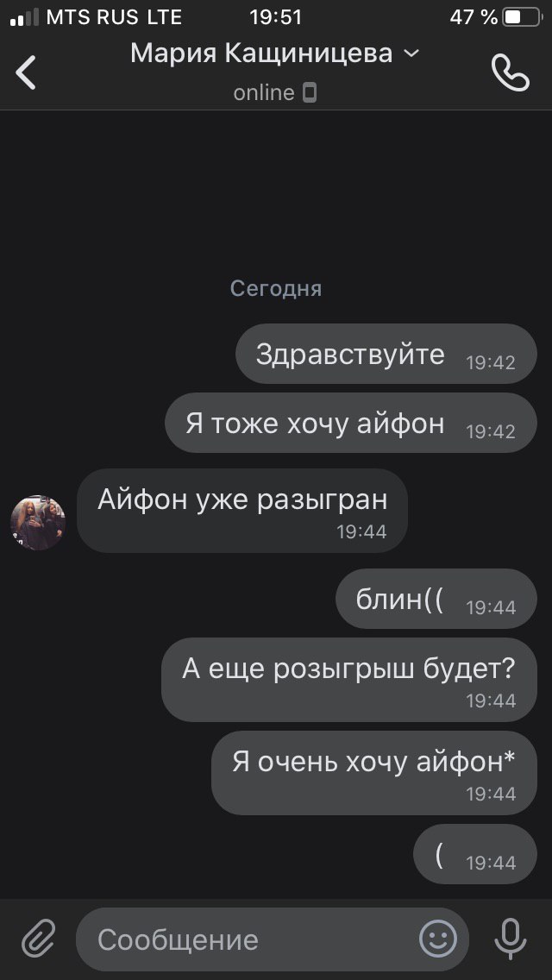
Task: Focus the Сообщение message input field
Action: (273, 939)
